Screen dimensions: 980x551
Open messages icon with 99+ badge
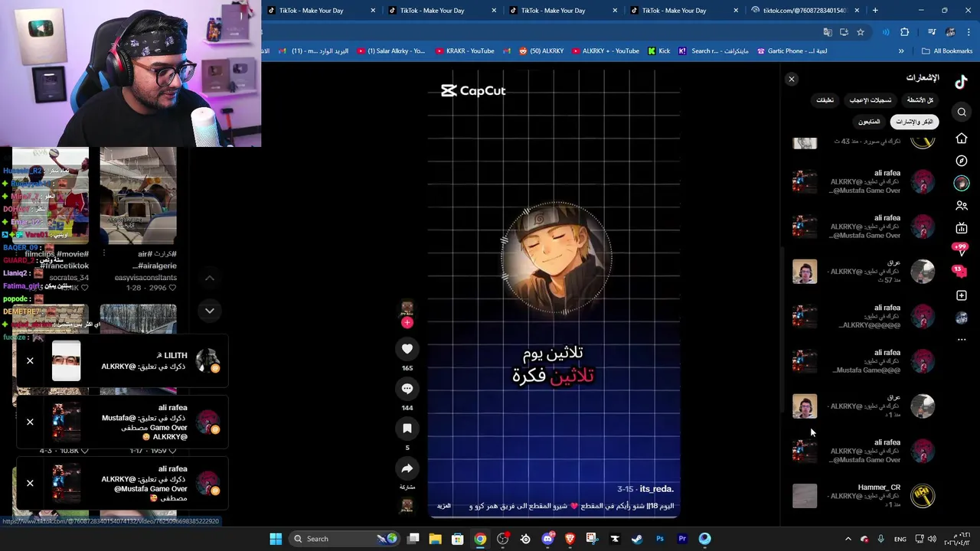pyautogui.click(x=960, y=249)
